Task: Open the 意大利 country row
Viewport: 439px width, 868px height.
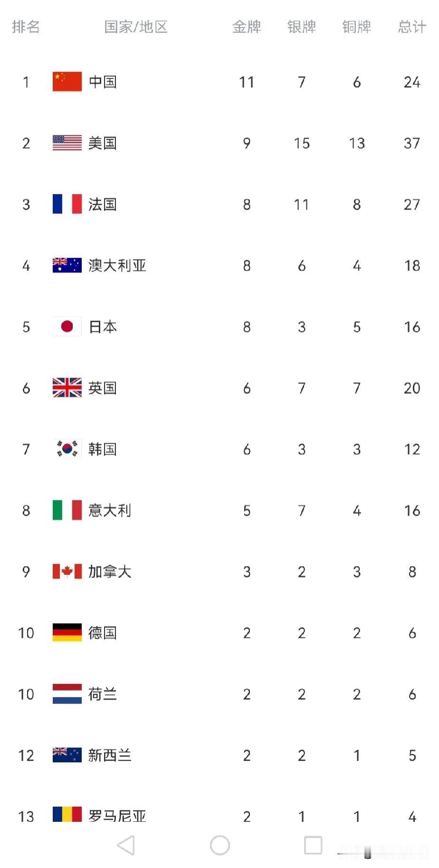Action: click(219, 510)
